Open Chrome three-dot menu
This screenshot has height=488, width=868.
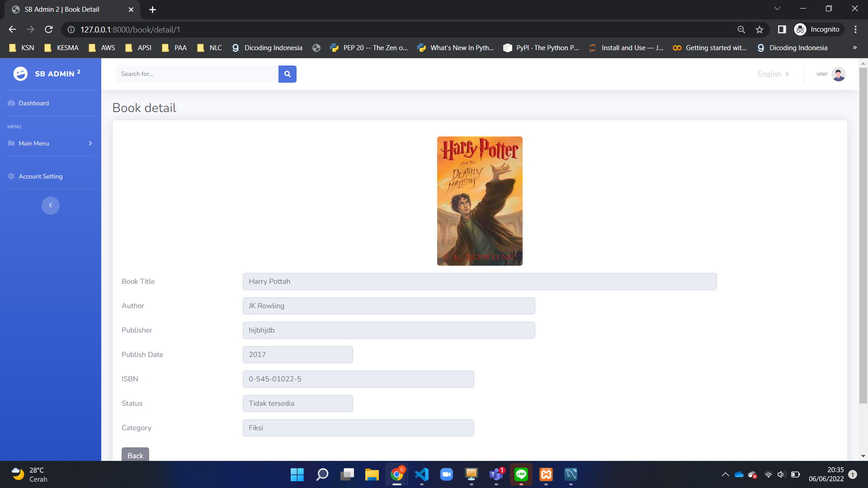coord(855,29)
